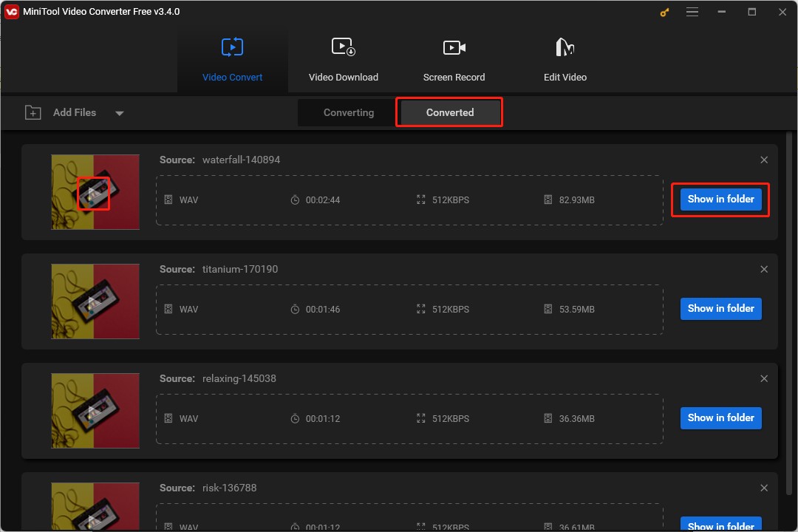Viewport: 798px width, 532px height.
Task: Click the yellow key registration icon
Action: [x=664, y=12]
